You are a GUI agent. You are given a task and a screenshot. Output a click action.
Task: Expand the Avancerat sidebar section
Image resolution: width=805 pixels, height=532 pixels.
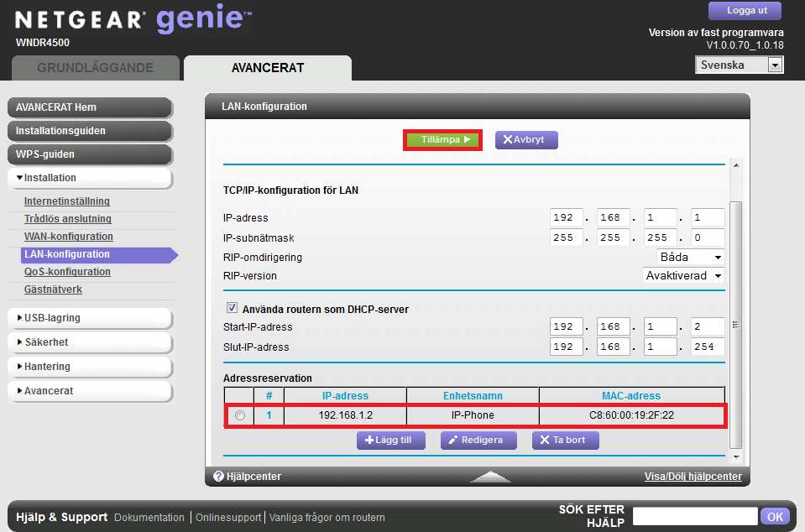coord(90,391)
